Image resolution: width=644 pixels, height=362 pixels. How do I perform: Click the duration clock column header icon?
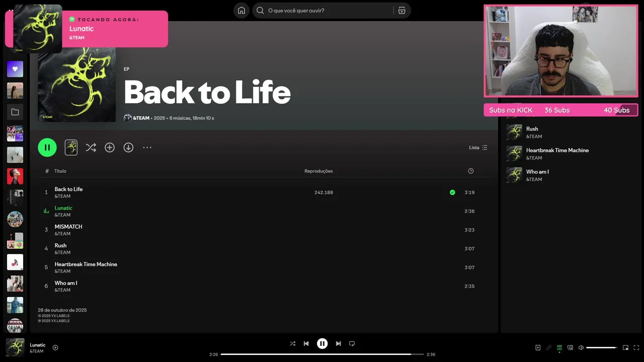point(471,171)
